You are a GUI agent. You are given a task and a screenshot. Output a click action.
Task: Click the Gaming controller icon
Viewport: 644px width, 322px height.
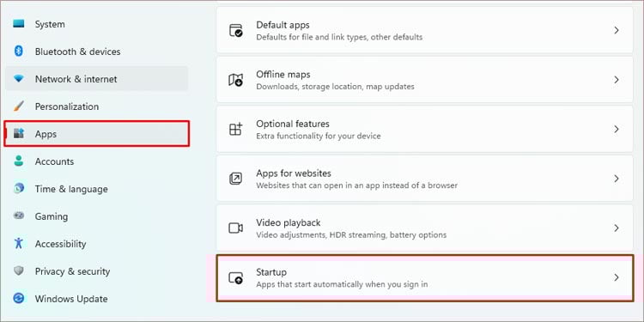click(19, 216)
